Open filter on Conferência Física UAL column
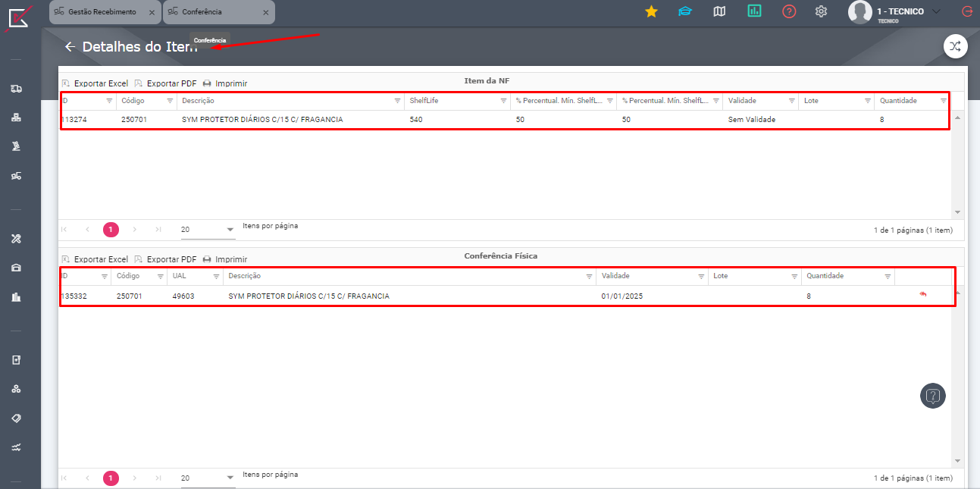Screen dimensions: 980x489 coord(216,277)
